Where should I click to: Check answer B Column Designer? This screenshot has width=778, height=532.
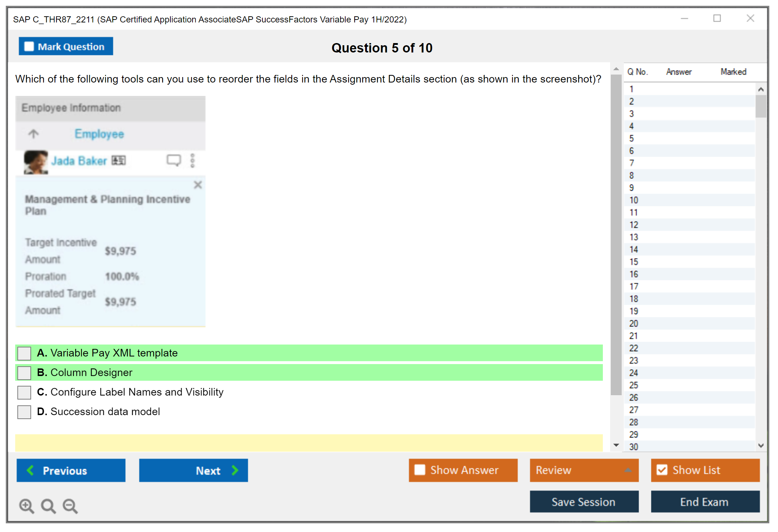[24, 373]
